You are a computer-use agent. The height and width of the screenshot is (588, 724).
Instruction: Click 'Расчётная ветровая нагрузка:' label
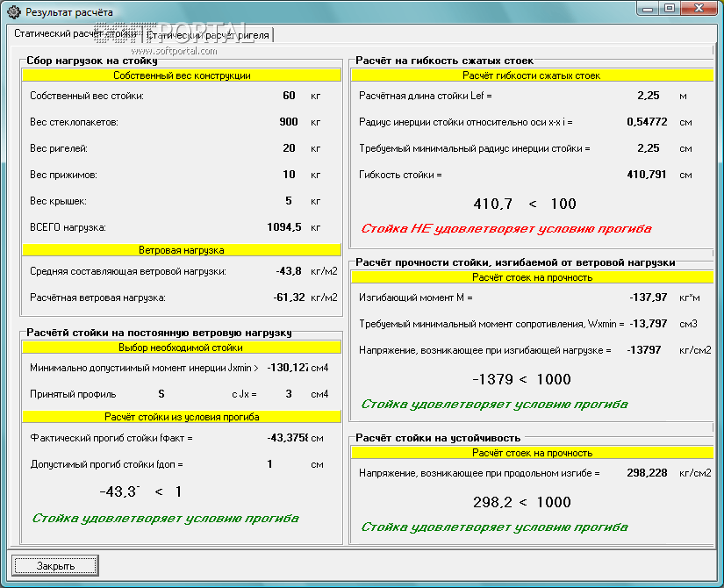click(98, 298)
